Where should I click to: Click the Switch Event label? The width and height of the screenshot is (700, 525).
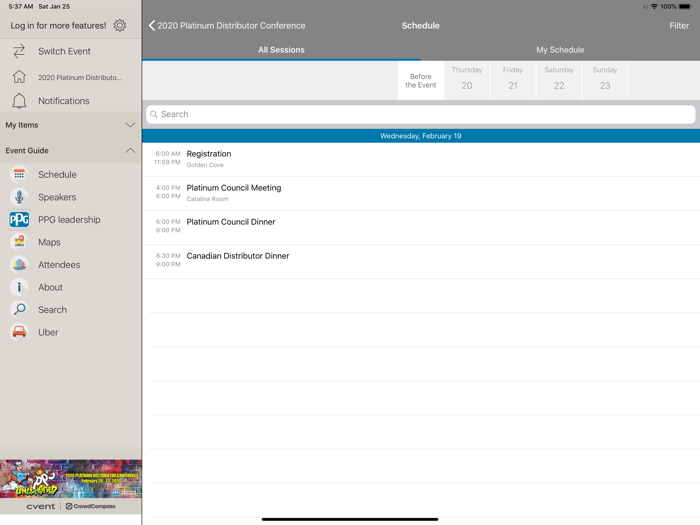click(x=64, y=51)
